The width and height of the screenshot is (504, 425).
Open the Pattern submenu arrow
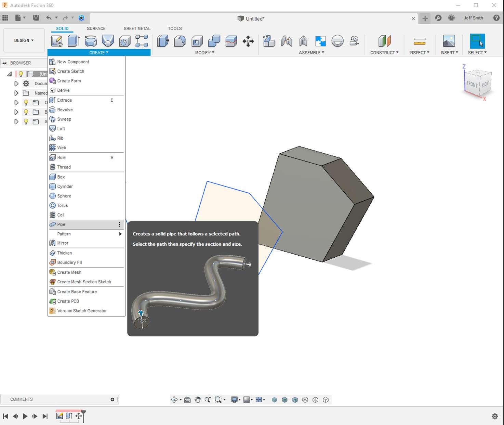(120, 234)
